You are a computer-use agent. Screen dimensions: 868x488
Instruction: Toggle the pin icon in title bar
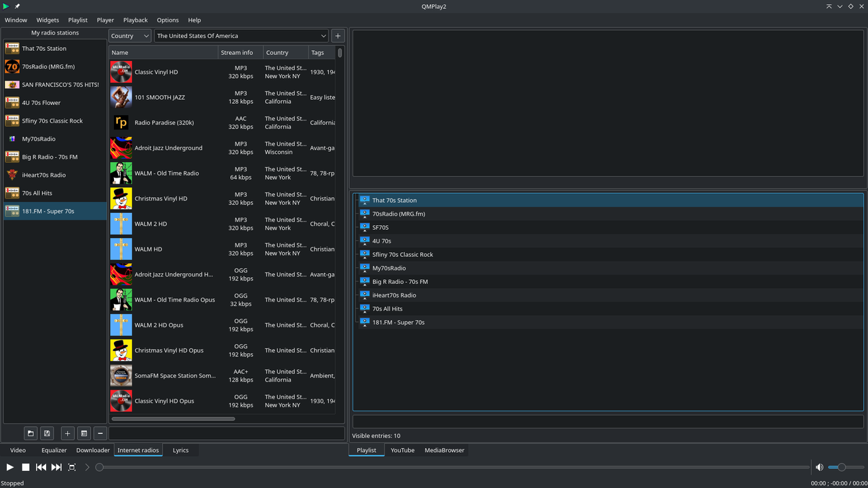click(x=18, y=6)
